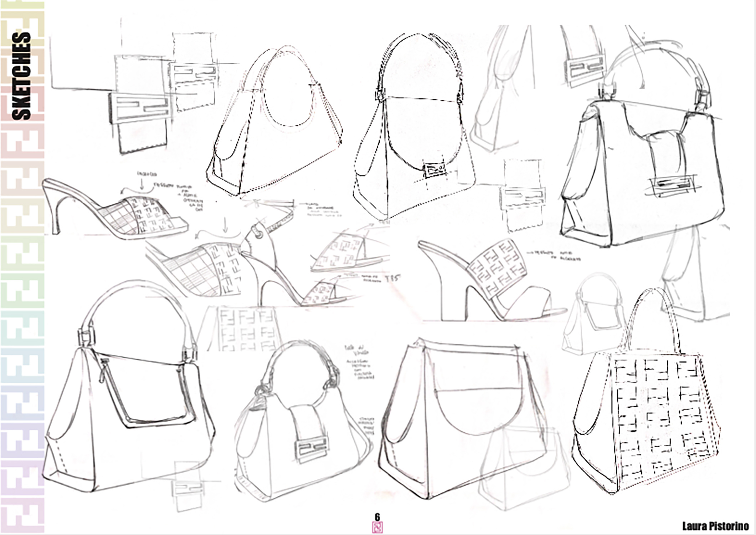
Task: Select the mule sandal sketch at left
Action: [x=115, y=209]
